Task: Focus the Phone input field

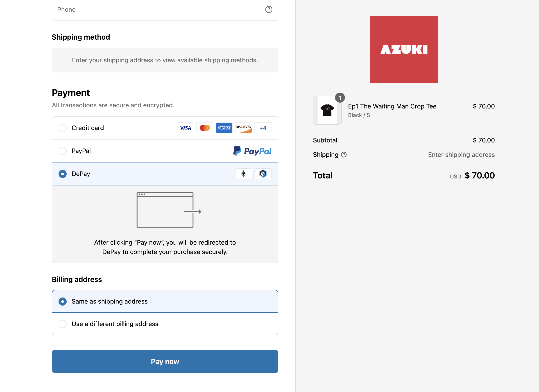Action: [x=165, y=9]
